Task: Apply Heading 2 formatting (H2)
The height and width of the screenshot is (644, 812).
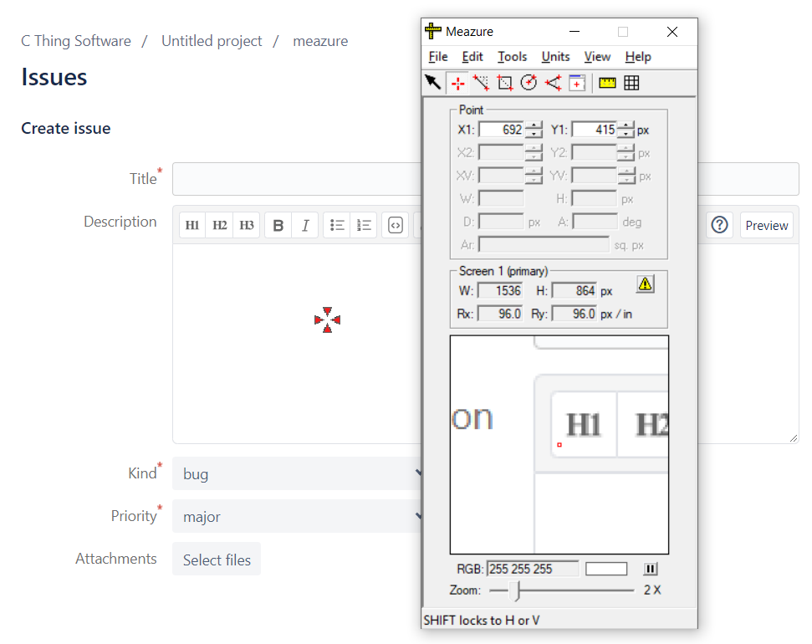Action: tap(220, 225)
